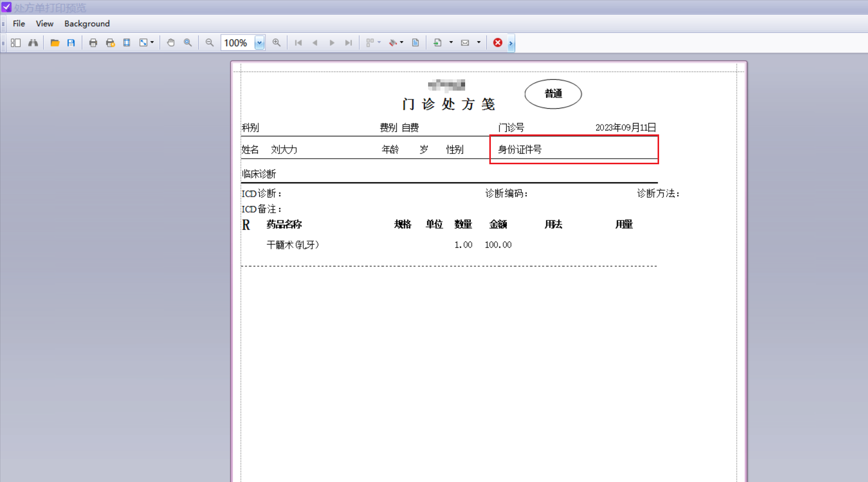Go to the next page

[x=332, y=43]
